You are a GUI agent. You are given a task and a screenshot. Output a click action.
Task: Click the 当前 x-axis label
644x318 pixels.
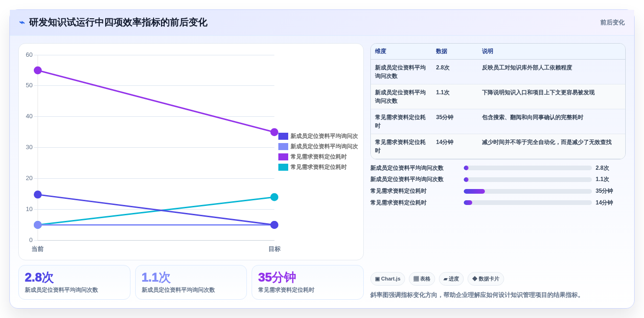(38, 249)
